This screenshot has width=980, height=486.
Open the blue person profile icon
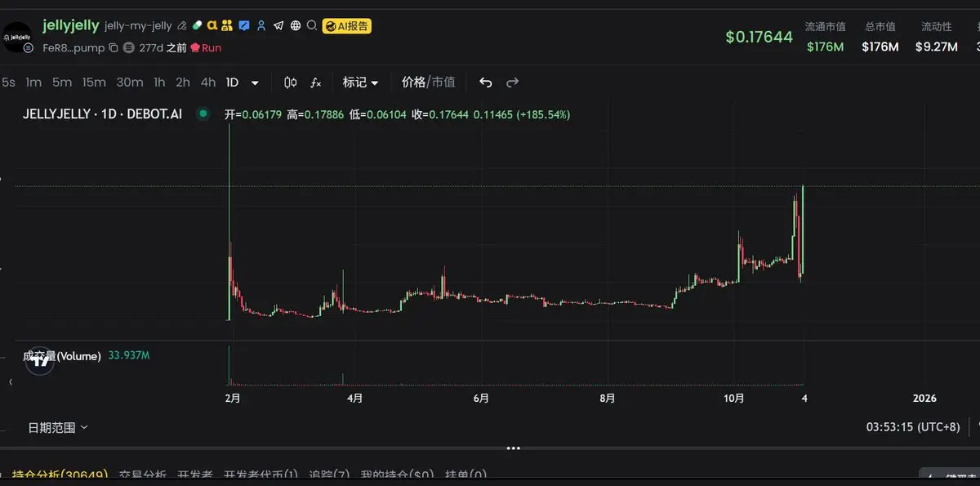point(261,26)
